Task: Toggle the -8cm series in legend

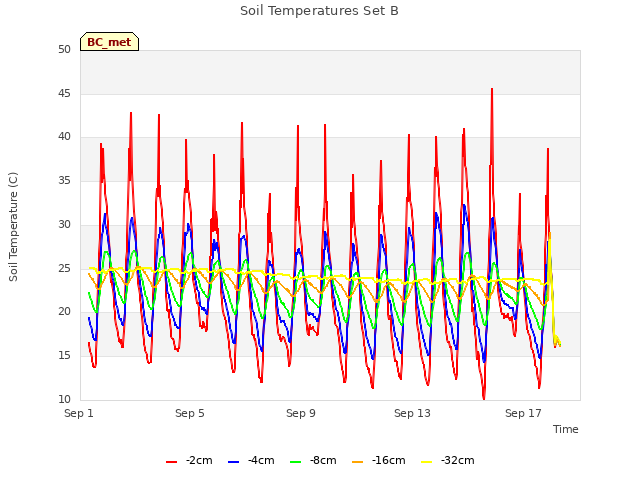Action: click(x=313, y=460)
